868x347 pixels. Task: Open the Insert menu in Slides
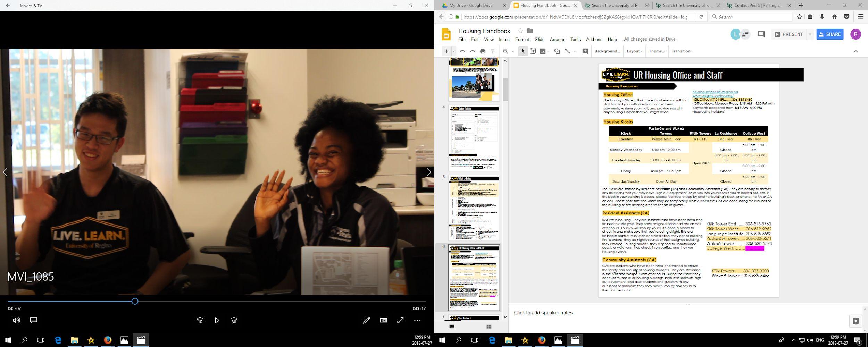pyautogui.click(x=504, y=40)
